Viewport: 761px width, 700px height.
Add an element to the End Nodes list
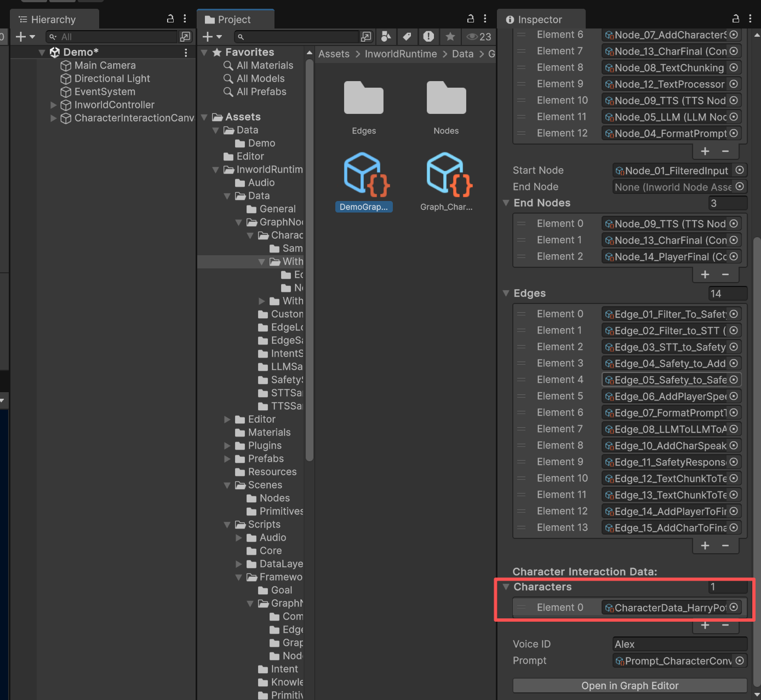(705, 274)
